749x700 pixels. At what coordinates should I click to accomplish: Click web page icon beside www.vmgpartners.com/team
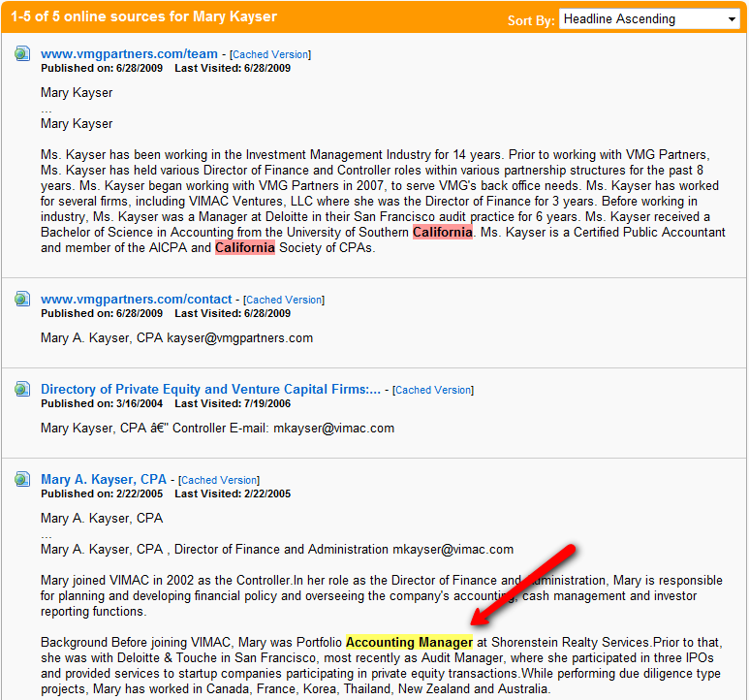pyautogui.click(x=22, y=53)
